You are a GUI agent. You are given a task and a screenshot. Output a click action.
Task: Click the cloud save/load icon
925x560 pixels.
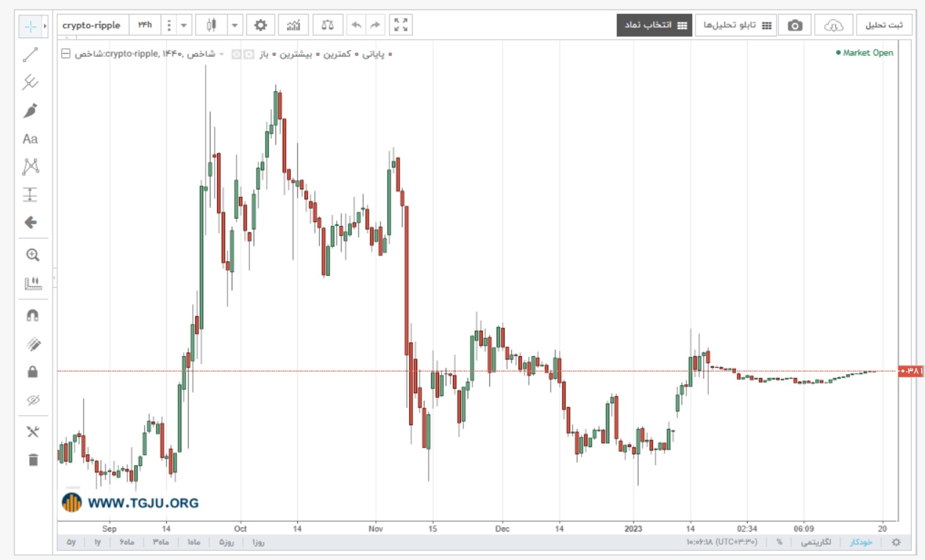(x=834, y=25)
